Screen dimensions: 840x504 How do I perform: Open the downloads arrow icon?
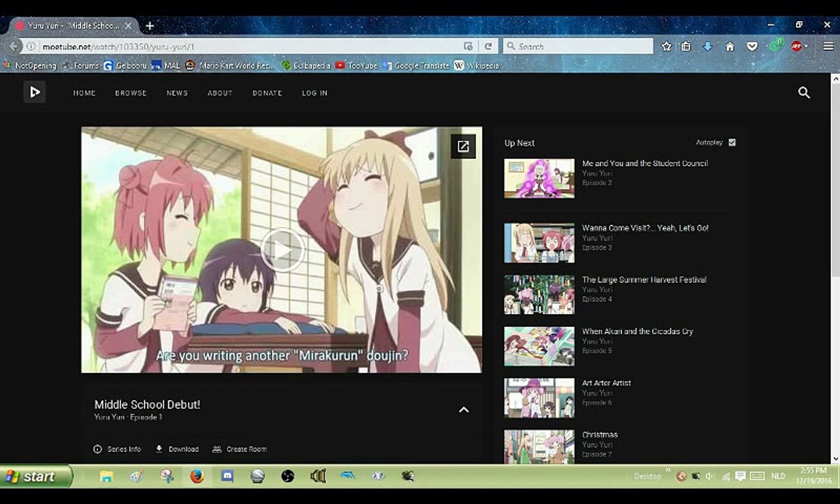707,46
